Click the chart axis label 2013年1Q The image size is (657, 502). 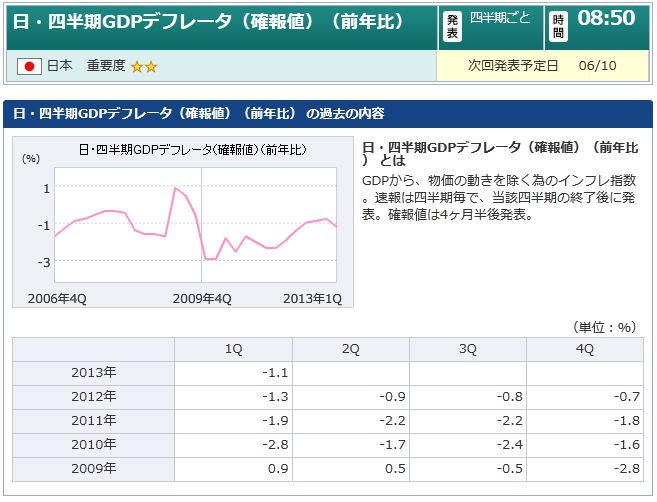[313, 299]
